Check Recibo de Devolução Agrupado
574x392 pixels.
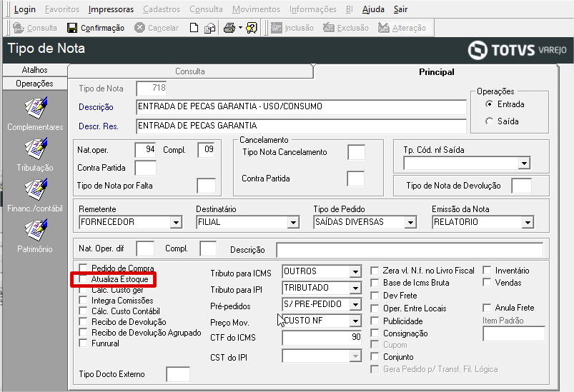coord(84,333)
